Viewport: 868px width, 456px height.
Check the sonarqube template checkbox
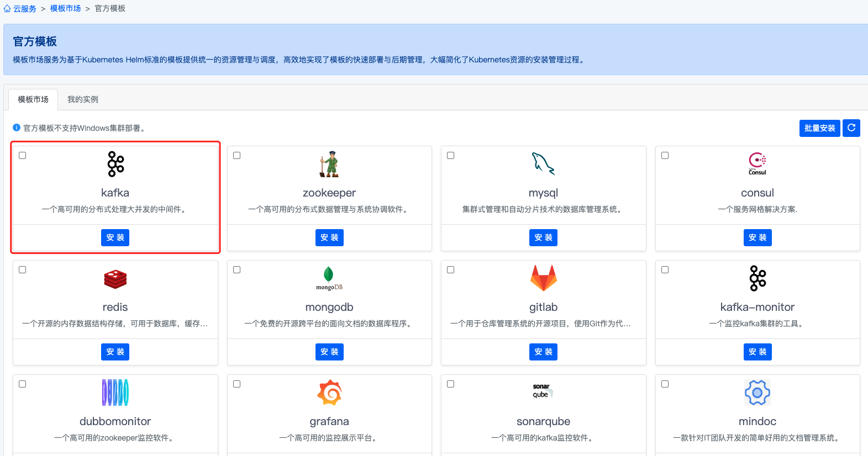coord(451,384)
